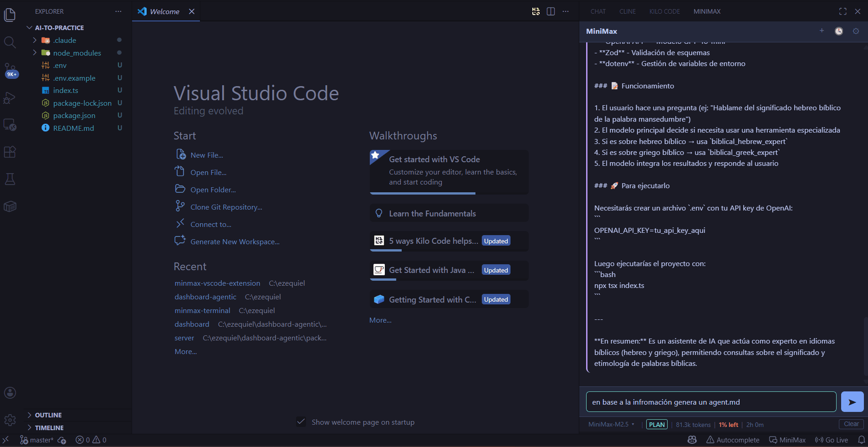Screen dimensions: 868x447
Task: Click Clone Git Repository... link
Action: coord(226,207)
